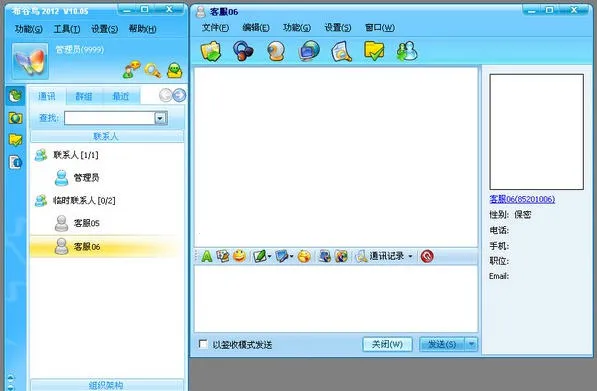
Task: Enable 以签收模式发送 checkbox
Action: (x=203, y=344)
